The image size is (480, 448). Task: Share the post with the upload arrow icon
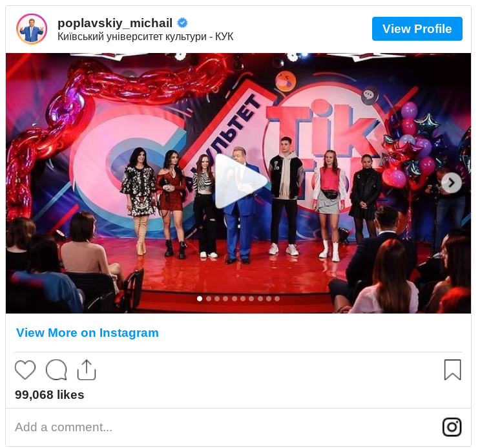point(87,370)
